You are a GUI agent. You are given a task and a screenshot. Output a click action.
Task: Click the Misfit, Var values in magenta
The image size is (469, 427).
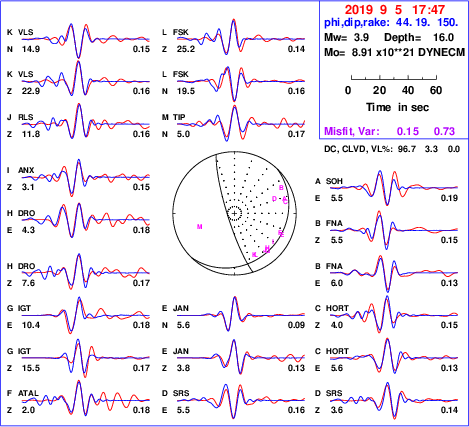[x=390, y=131]
